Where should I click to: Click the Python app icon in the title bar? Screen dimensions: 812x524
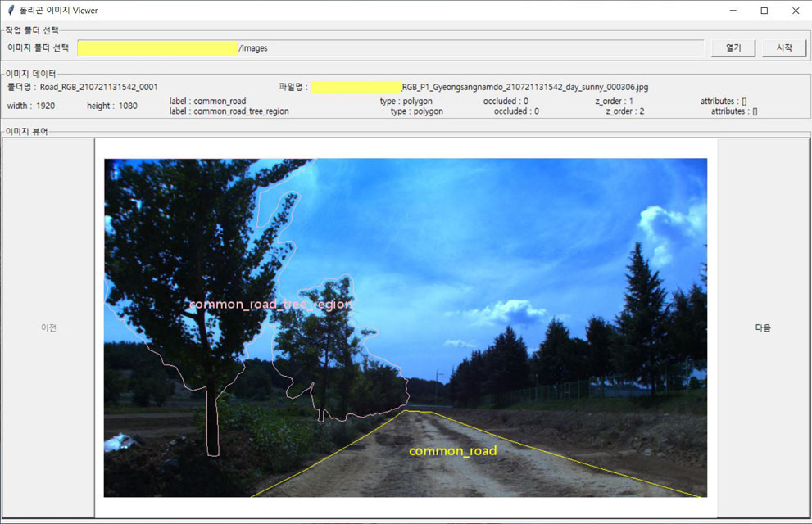(10, 11)
